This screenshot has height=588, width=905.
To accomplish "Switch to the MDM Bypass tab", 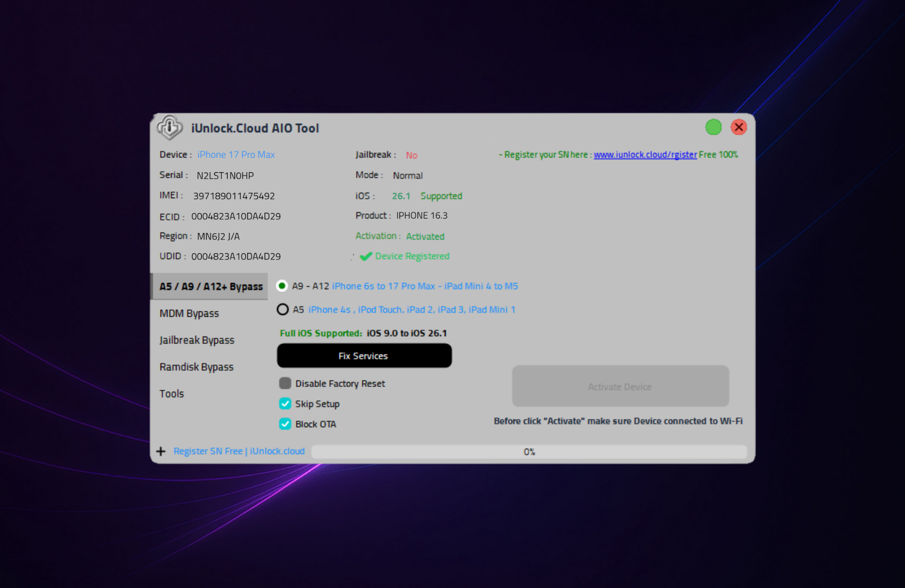I will (x=189, y=313).
